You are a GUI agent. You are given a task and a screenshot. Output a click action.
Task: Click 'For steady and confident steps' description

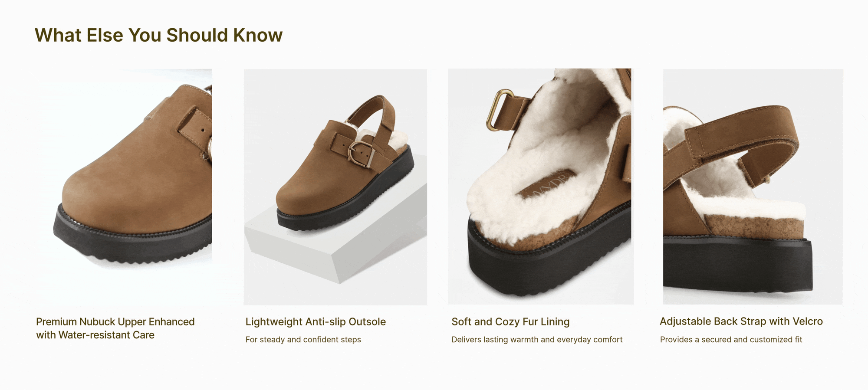303,340
